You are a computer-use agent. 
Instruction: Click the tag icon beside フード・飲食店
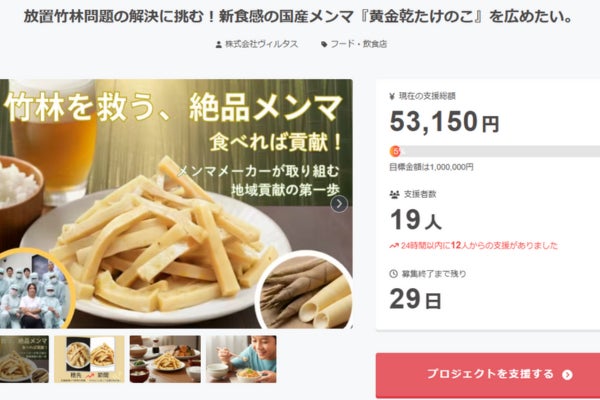click(324, 44)
